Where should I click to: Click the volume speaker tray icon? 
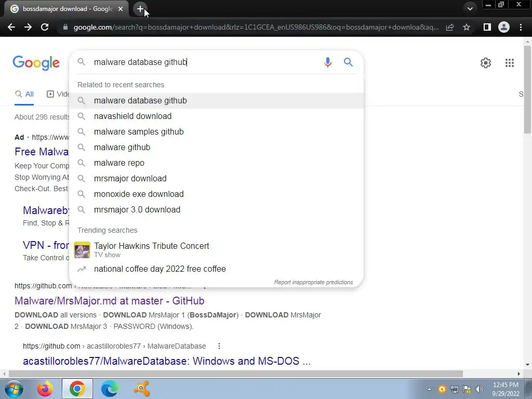click(479, 389)
